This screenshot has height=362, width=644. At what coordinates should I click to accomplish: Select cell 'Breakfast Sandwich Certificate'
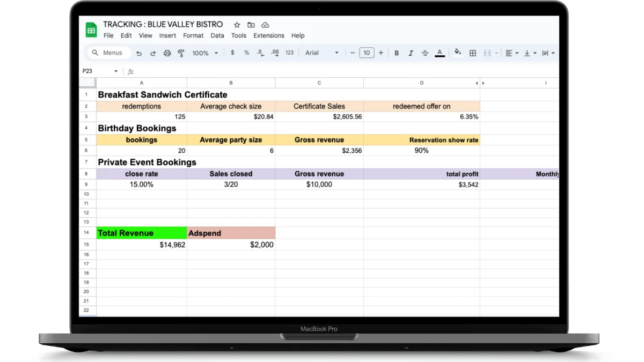coord(142,95)
